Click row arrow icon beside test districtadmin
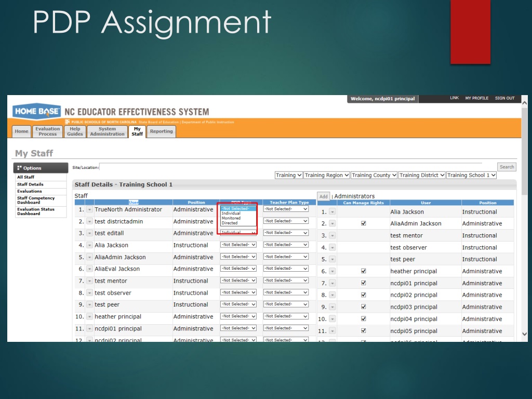The height and width of the screenshot is (399, 532). (x=89, y=222)
